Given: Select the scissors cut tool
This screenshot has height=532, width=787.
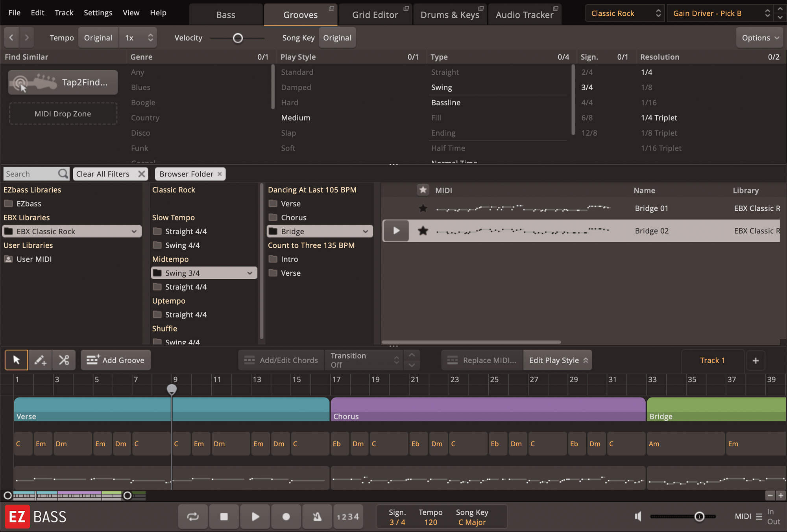Looking at the screenshot, I should (x=64, y=360).
